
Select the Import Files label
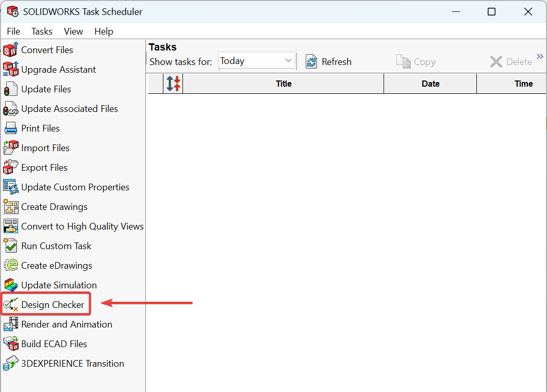click(45, 148)
